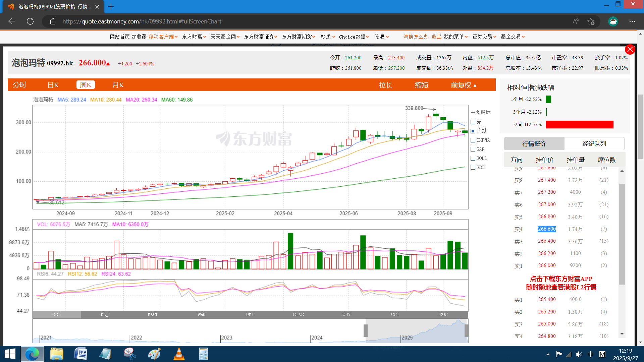Open the read aloud icon in address bar
The image size is (644, 362).
click(576, 21)
